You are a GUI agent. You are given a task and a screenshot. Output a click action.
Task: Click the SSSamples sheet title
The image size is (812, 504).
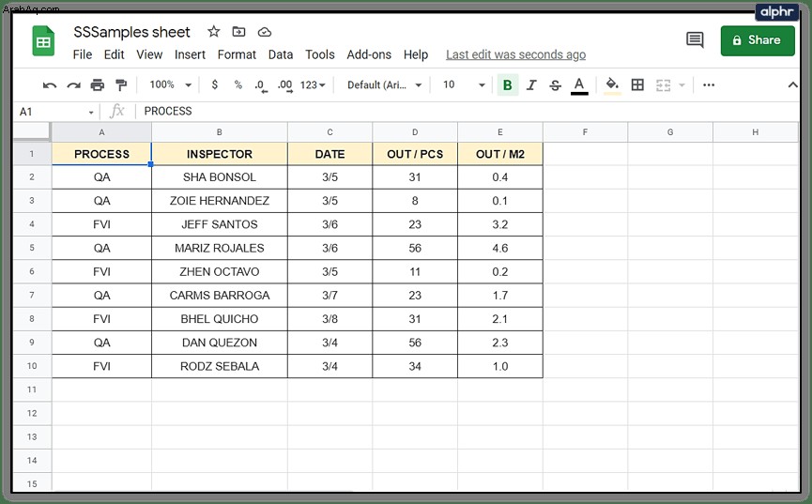pos(131,32)
